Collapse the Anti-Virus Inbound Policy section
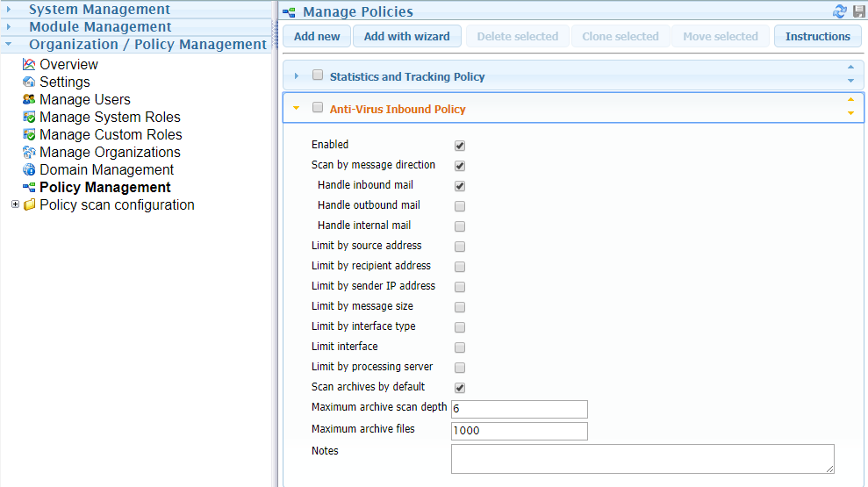The height and width of the screenshot is (487, 868). coord(297,109)
